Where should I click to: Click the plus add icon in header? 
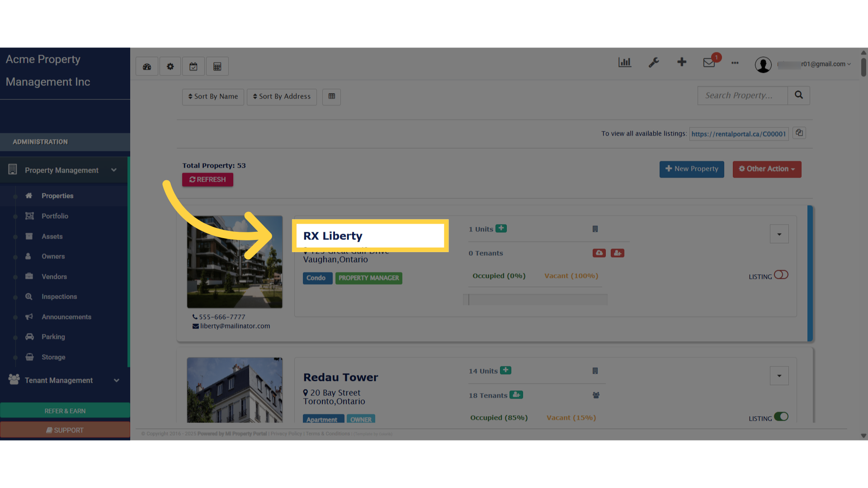[x=682, y=62]
